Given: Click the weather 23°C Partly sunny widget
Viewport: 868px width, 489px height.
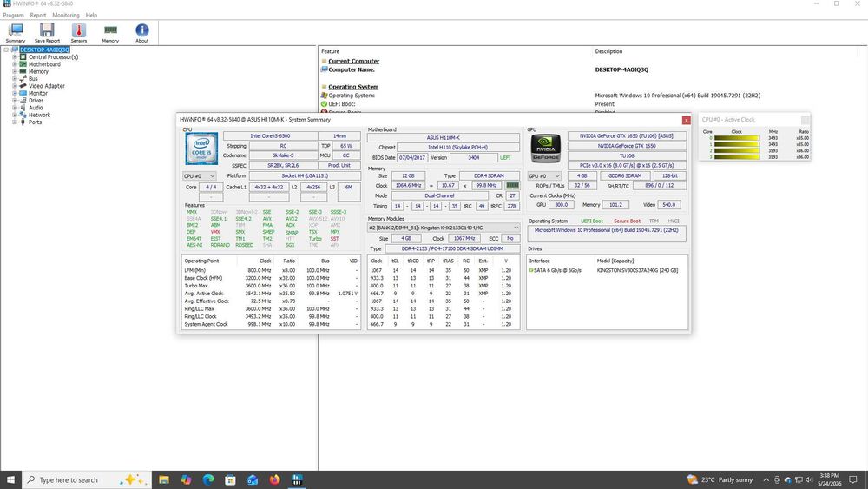Looking at the screenshot, I should point(720,479).
